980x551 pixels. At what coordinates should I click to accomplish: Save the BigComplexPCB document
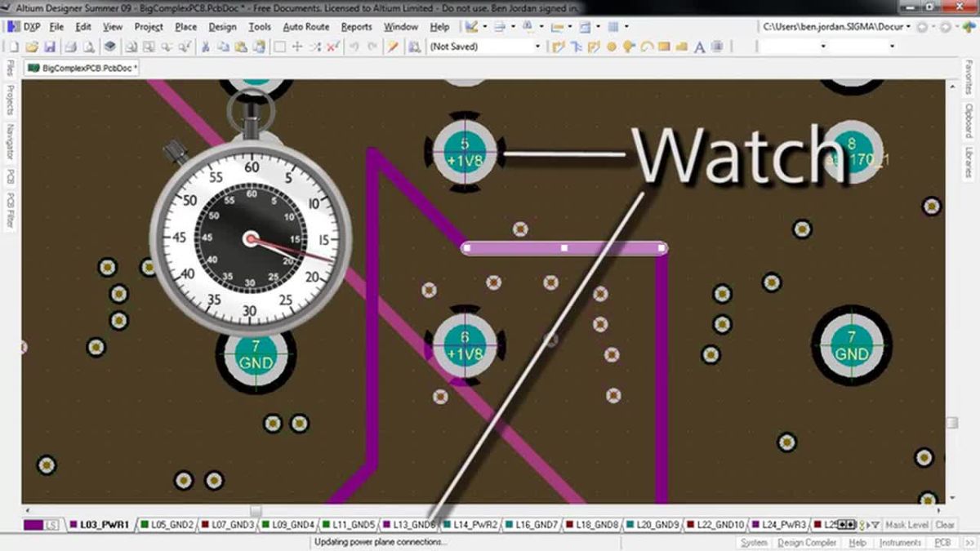tap(49, 47)
